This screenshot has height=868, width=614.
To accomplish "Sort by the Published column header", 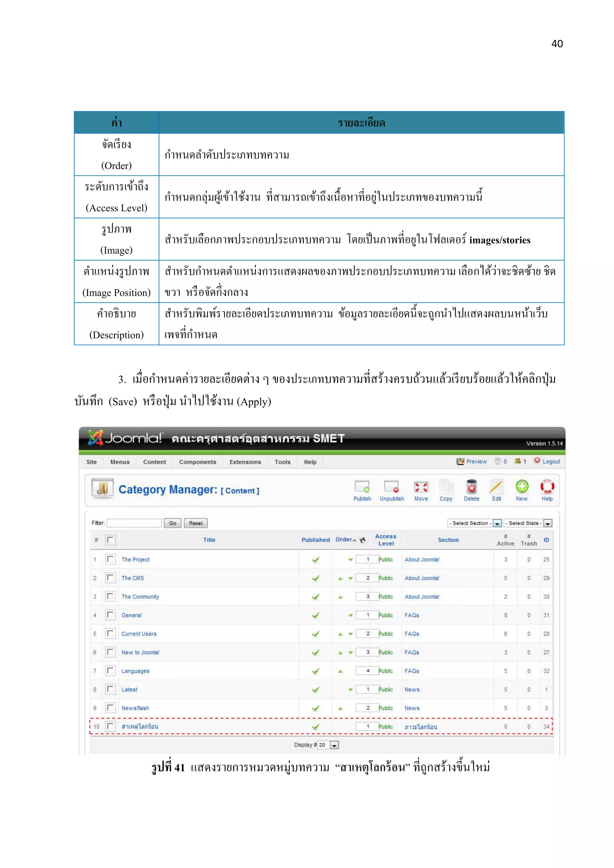I will pos(315,540).
